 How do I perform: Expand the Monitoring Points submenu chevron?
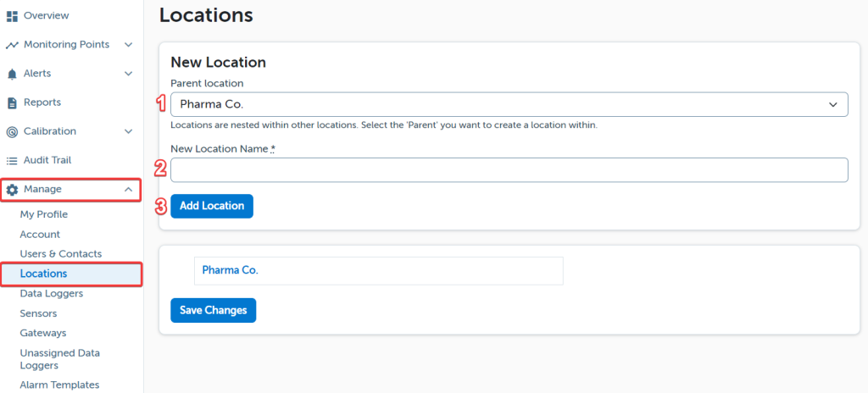(x=128, y=45)
